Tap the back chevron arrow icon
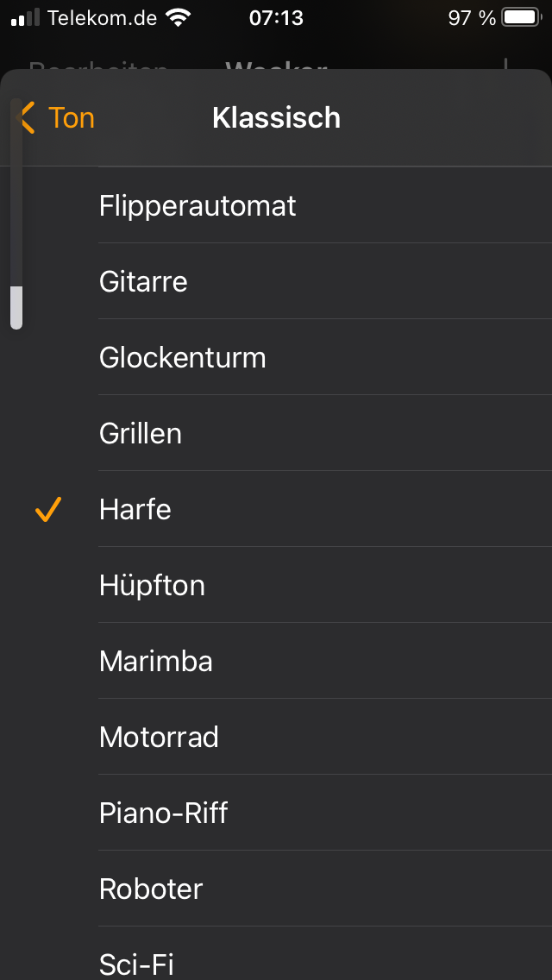This screenshot has height=980, width=552. (27, 117)
